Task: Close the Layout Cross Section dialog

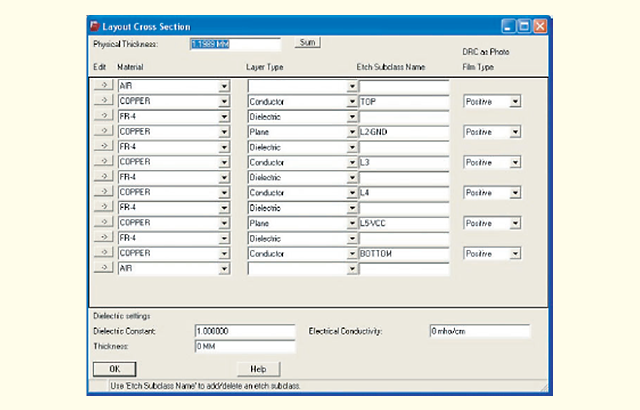Action: click(540, 26)
